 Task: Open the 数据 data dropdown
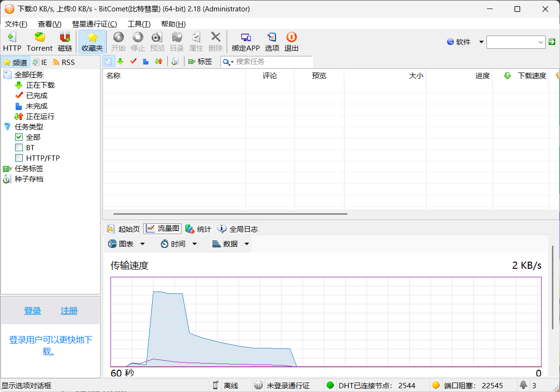230,244
